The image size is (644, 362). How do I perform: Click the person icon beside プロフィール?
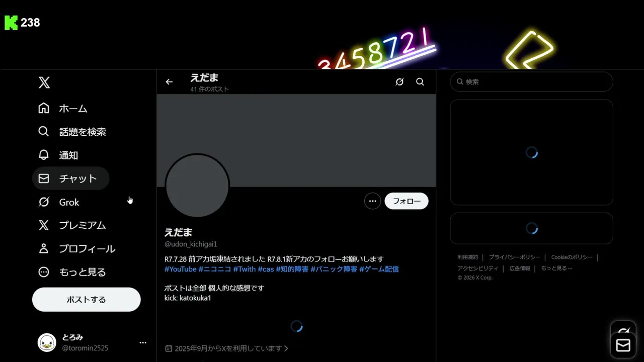point(44,248)
